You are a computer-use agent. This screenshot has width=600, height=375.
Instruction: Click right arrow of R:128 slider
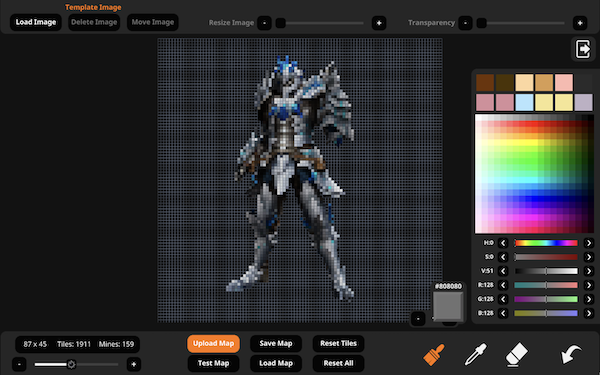point(589,285)
